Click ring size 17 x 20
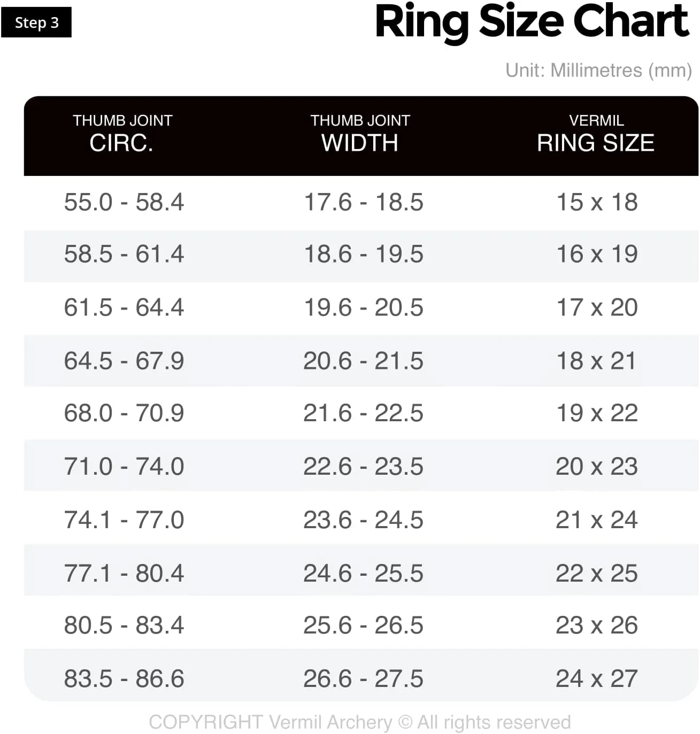This screenshot has height=734, width=700. pyautogui.click(x=597, y=307)
